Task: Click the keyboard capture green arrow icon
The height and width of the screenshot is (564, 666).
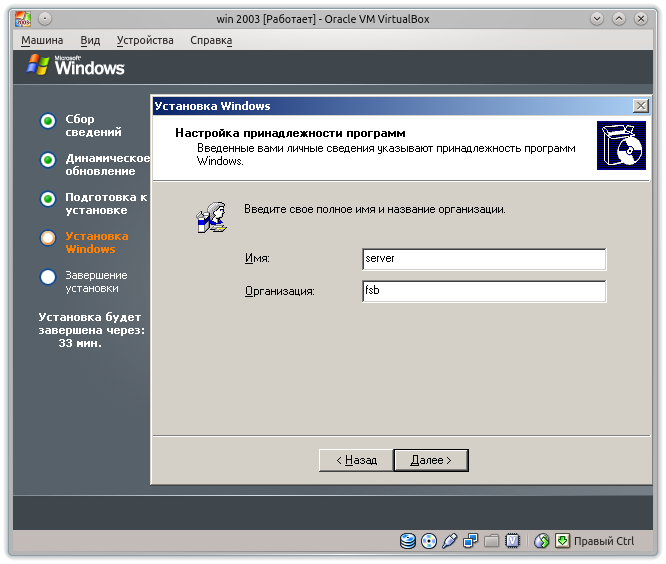Action: [x=562, y=541]
